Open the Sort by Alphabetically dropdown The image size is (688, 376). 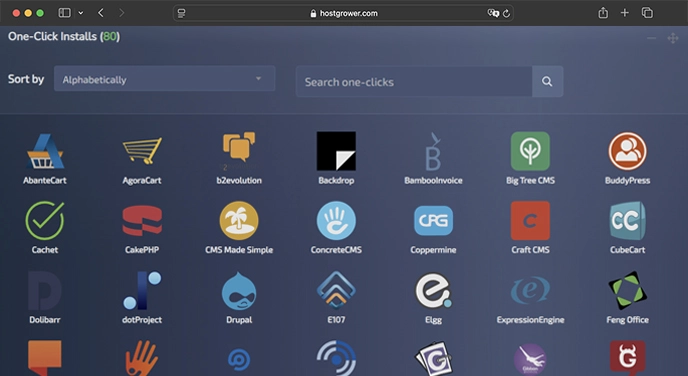[165, 79]
